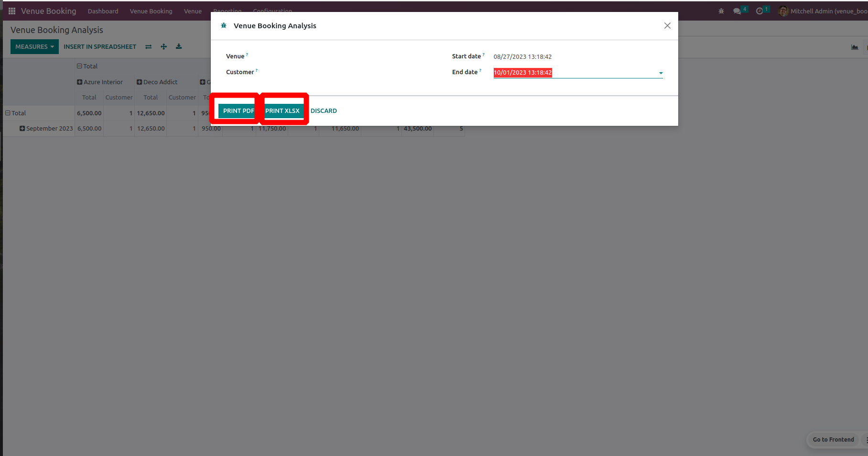The width and height of the screenshot is (868, 456).
Task: Click the Venue input field
Action: point(351,56)
